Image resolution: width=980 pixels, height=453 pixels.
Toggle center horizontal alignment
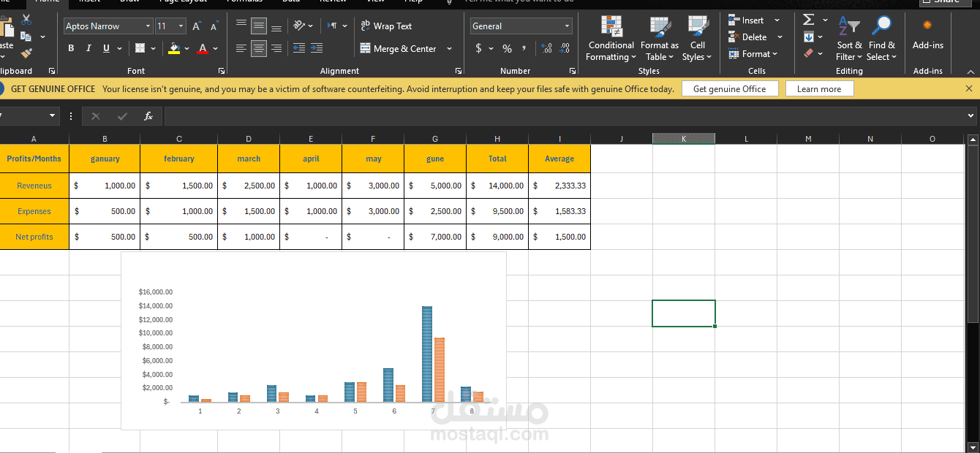coord(259,48)
